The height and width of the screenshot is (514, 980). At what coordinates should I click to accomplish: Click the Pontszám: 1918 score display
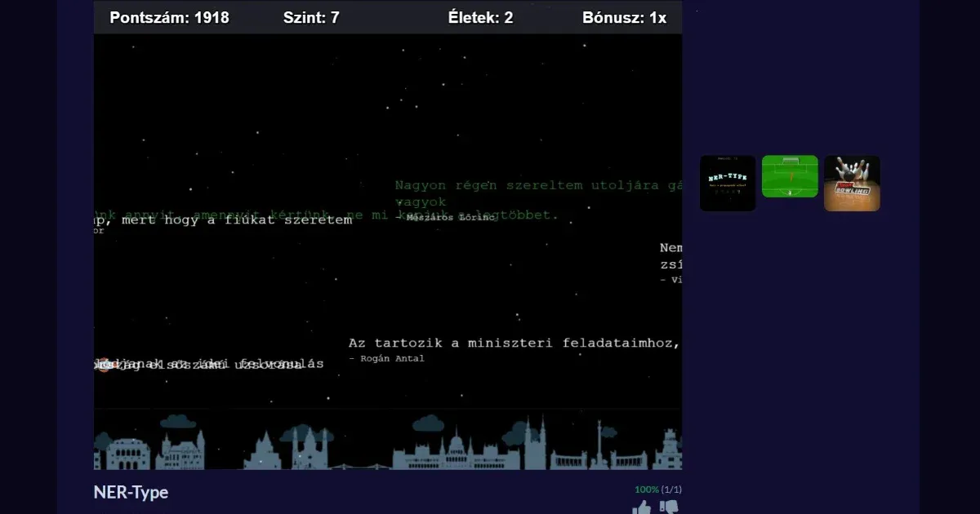(x=169, y=17)
